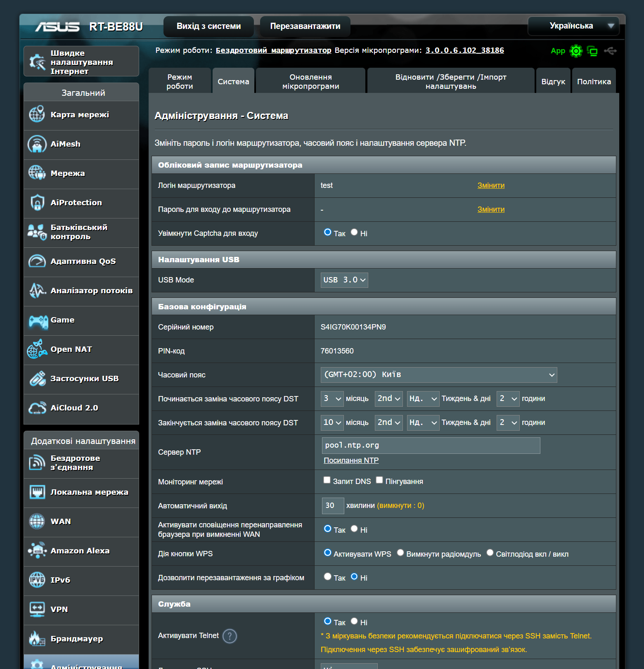Open the Українська language dropdown
The height and width of the screenshot is (669, 644).
click(573, 26)
